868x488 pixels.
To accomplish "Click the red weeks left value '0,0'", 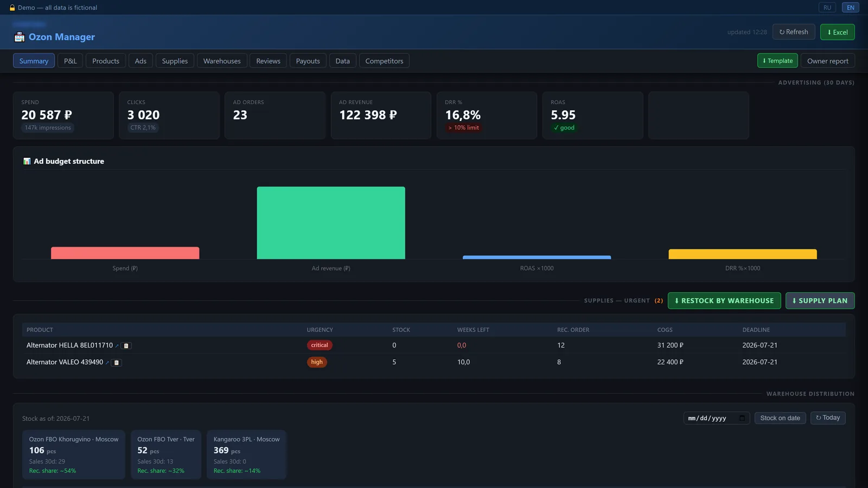I will [462, 345].
